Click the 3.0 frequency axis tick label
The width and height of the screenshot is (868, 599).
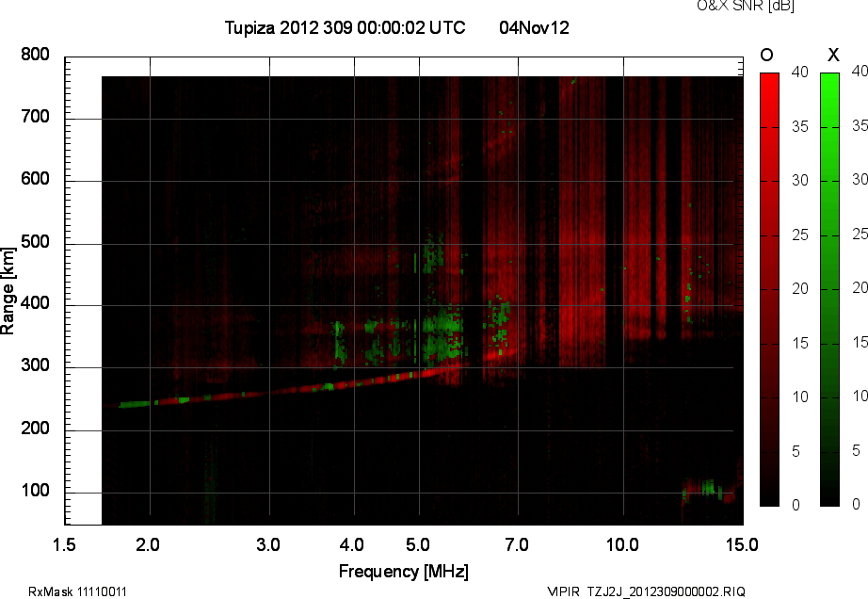[268, 544]
